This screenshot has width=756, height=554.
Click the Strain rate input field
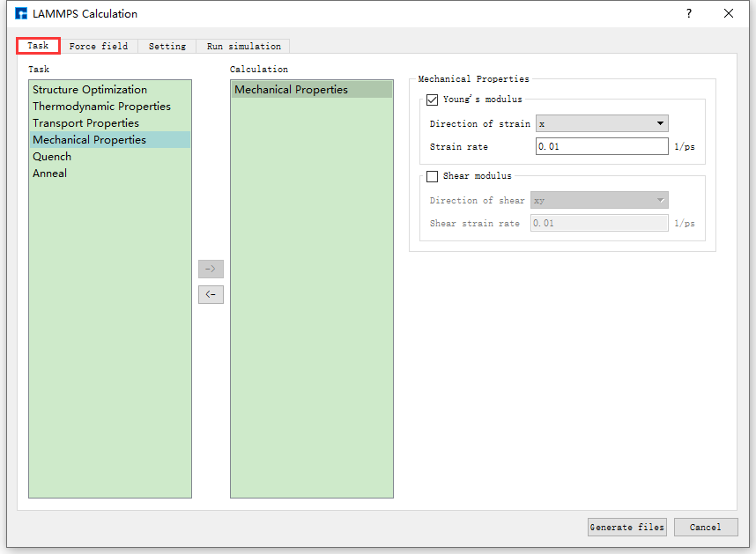point(602,146)
